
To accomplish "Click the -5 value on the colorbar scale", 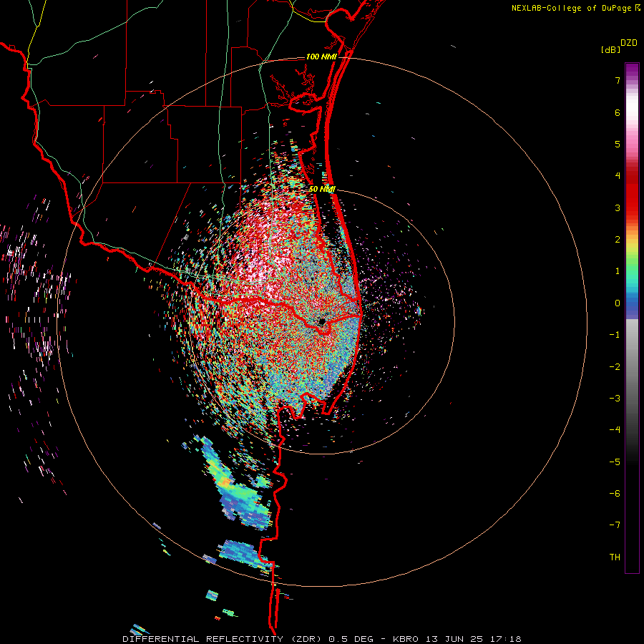I will click(x=615, y=462).
